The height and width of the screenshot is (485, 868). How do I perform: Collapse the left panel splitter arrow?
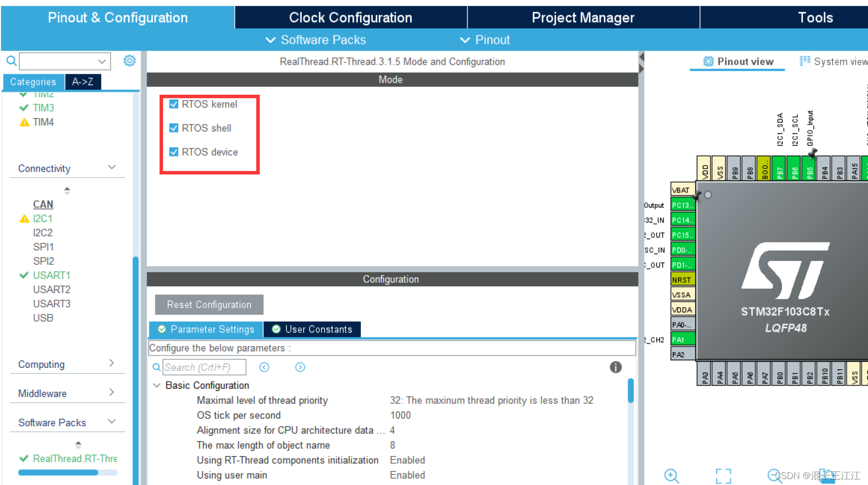(642, 57)
